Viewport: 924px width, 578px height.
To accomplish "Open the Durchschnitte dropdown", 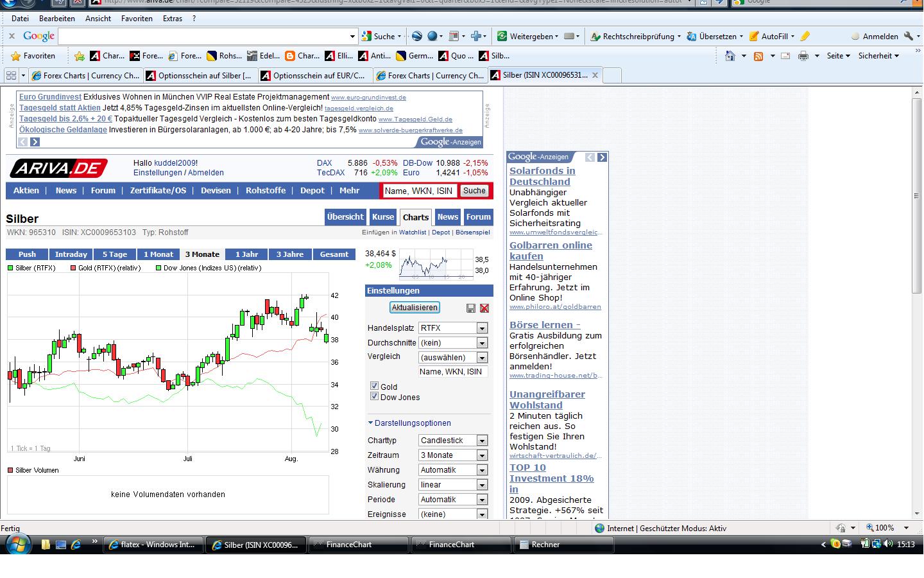I will (453, 343).
